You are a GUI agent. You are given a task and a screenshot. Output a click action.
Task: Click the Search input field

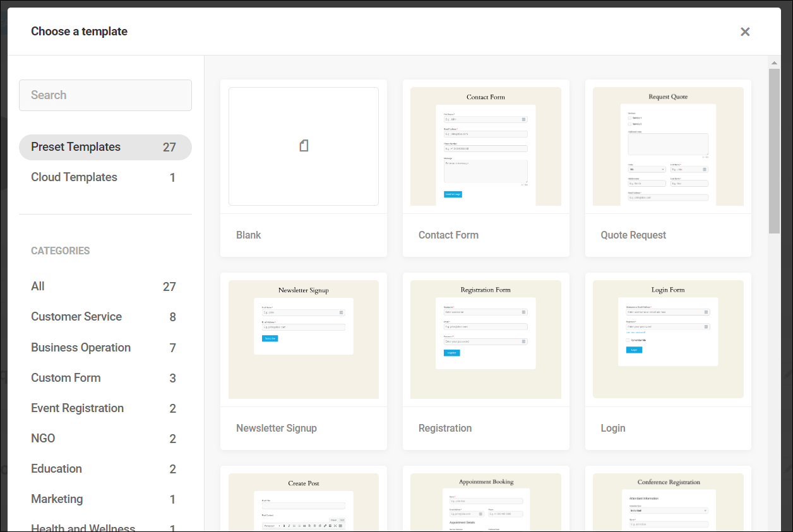[x=105, y=95]
